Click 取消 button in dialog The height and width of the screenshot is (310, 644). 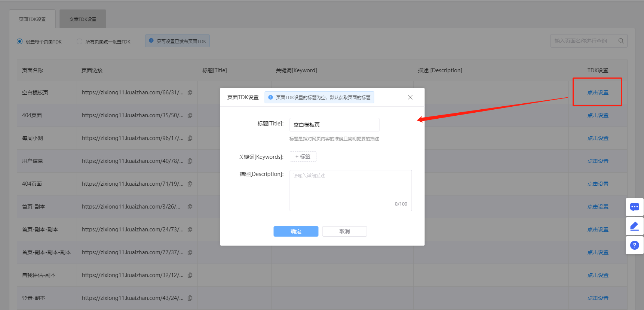[344, 231]
